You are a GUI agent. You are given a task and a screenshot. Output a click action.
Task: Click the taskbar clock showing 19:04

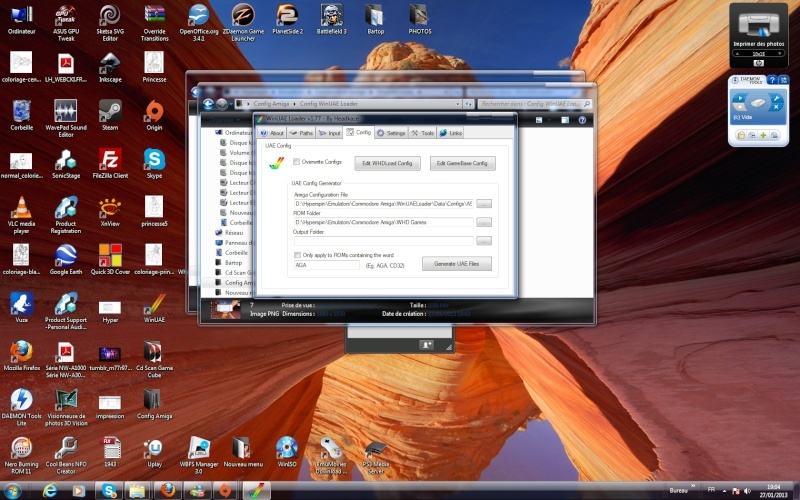tap(773, 491)
